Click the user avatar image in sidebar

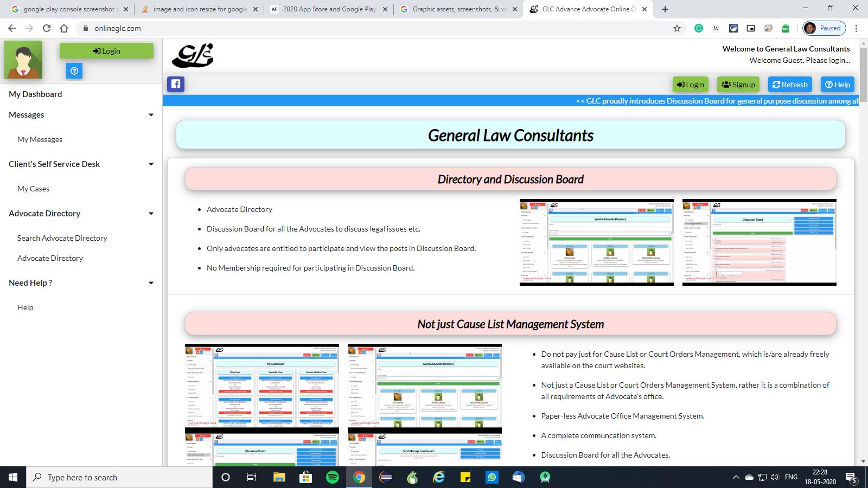[x=23, y=60]
